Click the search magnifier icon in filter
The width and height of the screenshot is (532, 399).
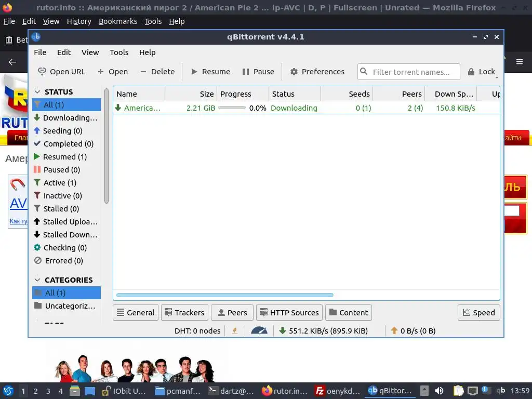[x=363, y=71]
